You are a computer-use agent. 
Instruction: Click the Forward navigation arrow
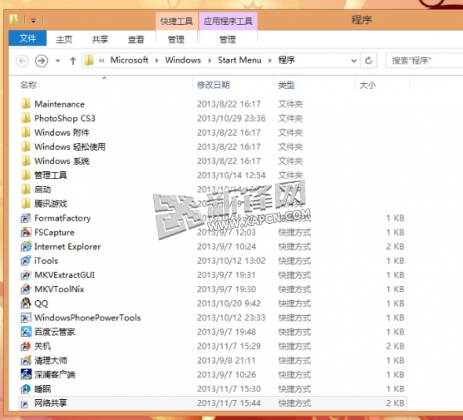(41, 61)
